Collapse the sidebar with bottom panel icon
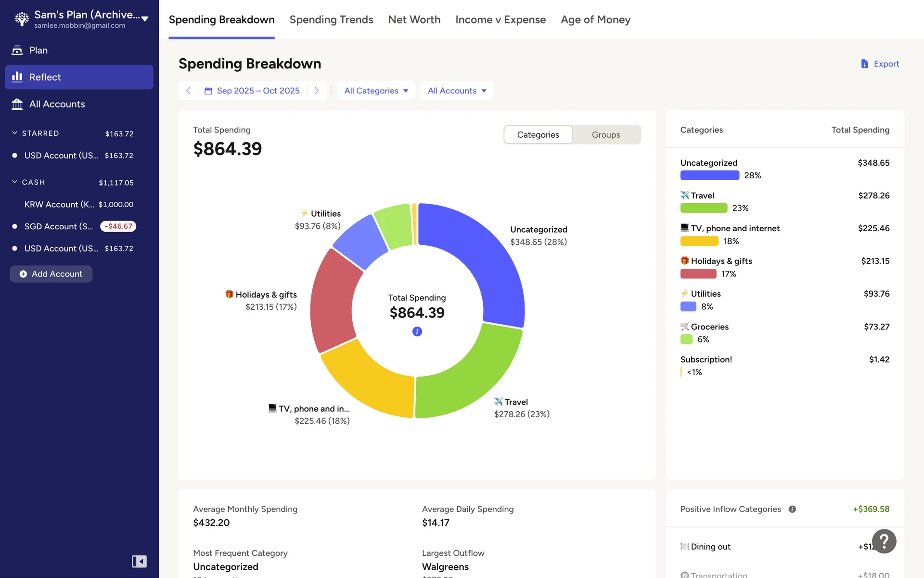 pos(139,561)
